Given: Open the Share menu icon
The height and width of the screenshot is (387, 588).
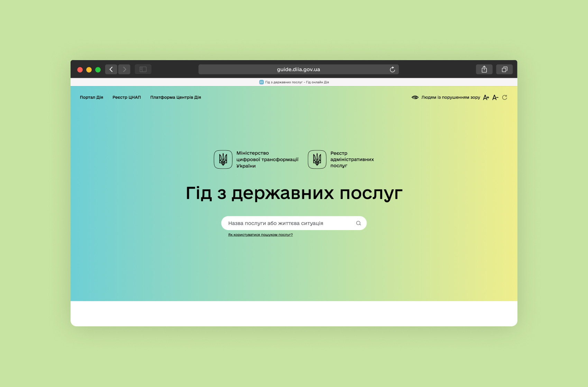Looking at the screenshot, I should coord(484,69).
